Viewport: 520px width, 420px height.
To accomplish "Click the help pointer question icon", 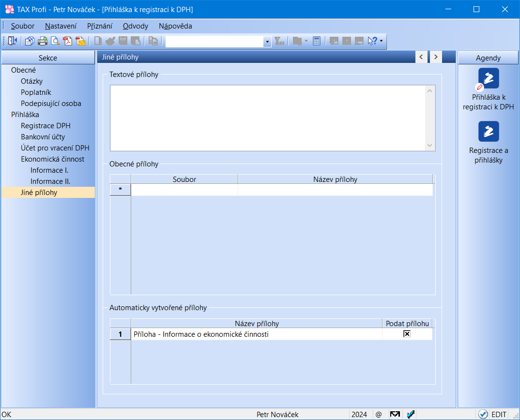I will [372, 41].
